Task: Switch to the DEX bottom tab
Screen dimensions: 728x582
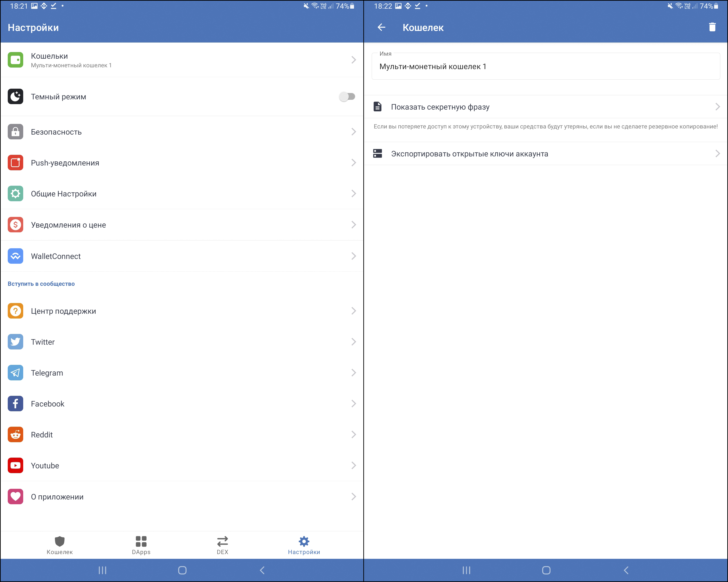Action: [x=222, y=545]
